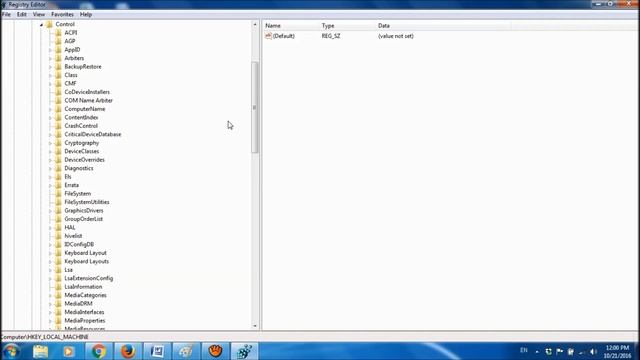Expand the MediaCategories key
The height and width of the screenshot is (360, 640).
coord(50,295)
